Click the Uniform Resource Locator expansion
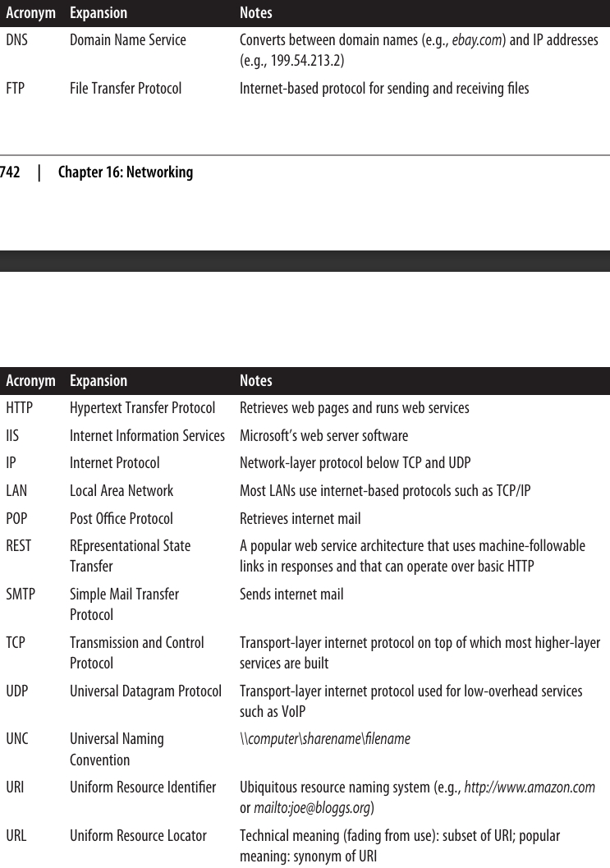610x868 pixels. 138,836
